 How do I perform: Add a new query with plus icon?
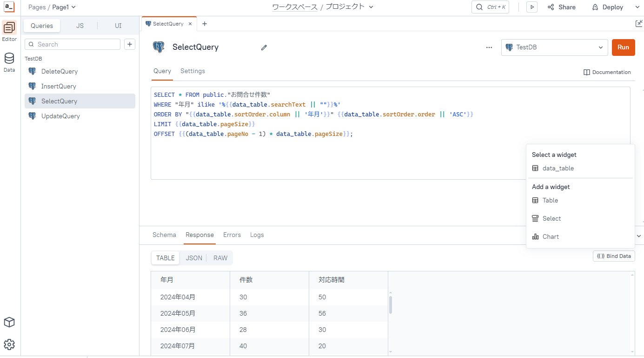130,44
